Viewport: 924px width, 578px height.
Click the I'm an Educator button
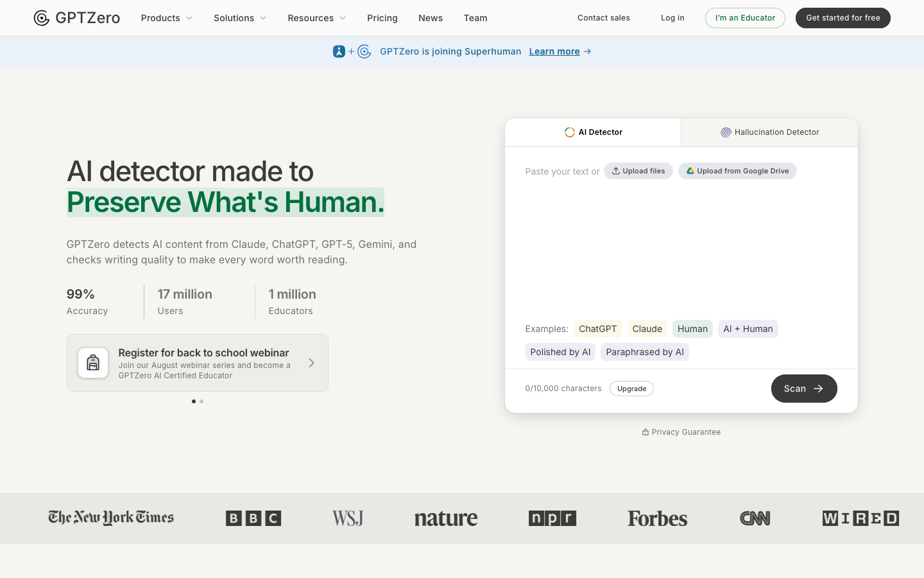pyautogui.click(x=745, y=18)
